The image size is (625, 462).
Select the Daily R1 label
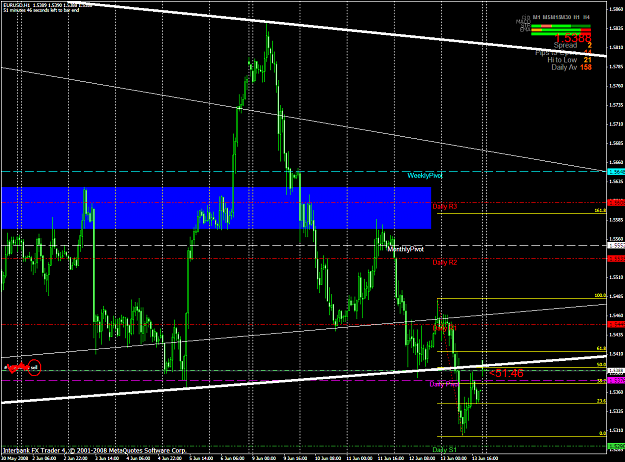tap(445, 328)
